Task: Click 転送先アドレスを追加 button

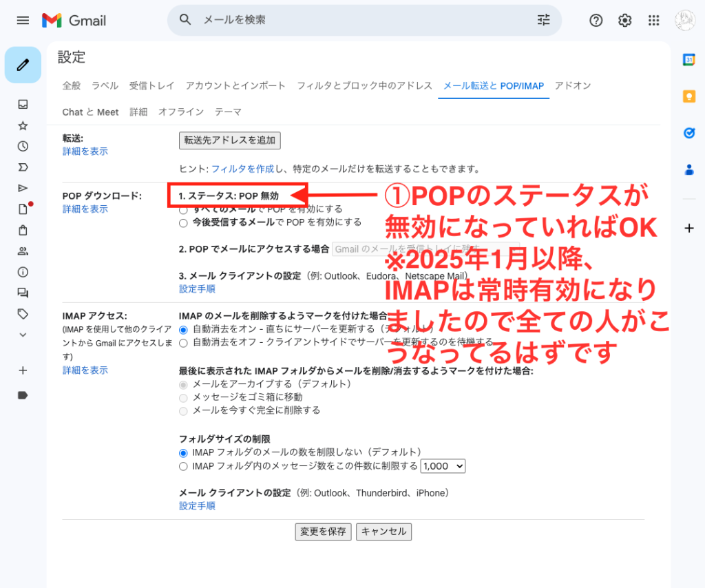Action: (x=229, y=140)
